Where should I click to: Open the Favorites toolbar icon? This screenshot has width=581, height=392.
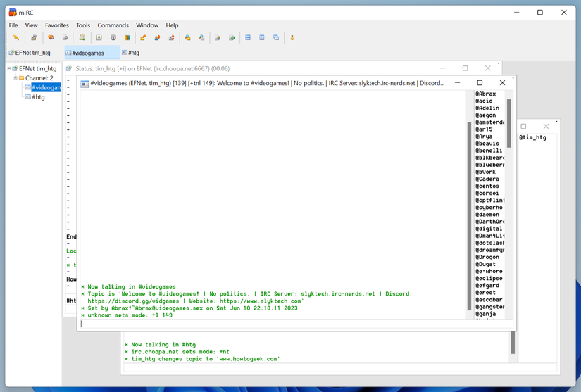tap(51, 38)
